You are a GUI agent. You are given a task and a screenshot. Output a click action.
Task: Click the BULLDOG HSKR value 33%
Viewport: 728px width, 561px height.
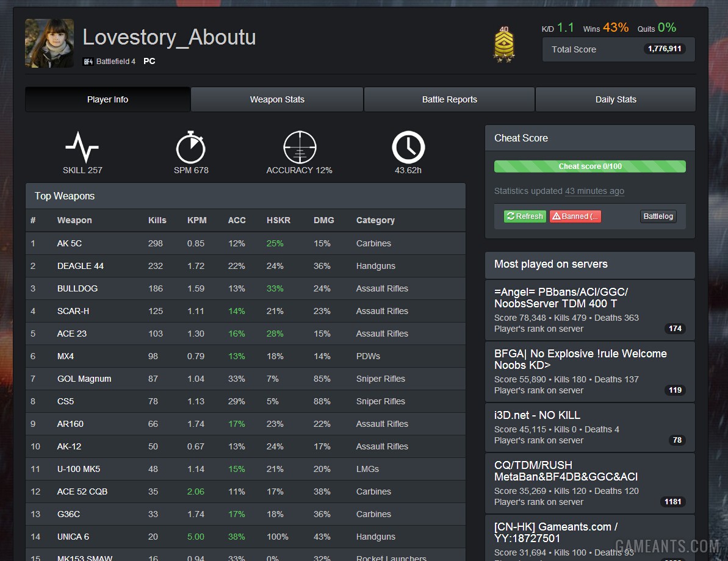tap(275, 288)
